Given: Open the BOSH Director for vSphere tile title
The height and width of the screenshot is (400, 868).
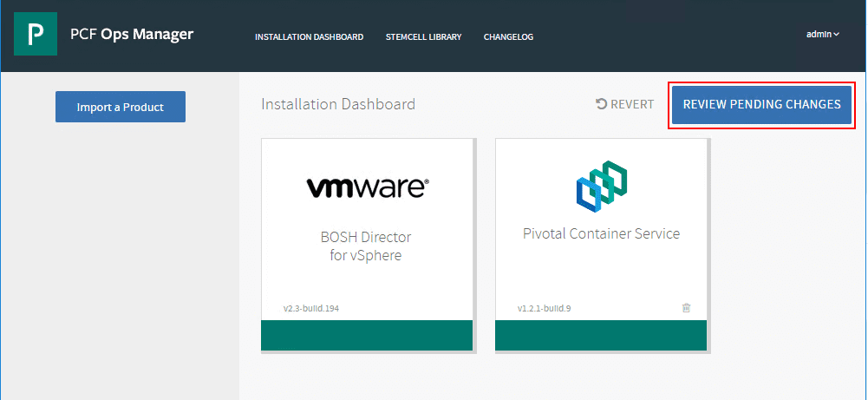Looking at the screenshot, I should (366, 246).
